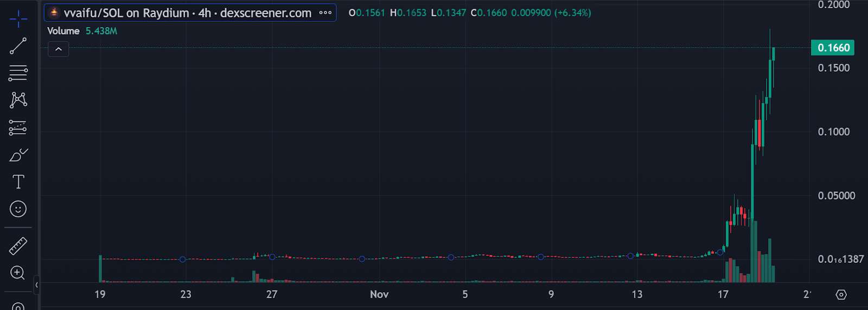
Task: Click the low price value L0.1347
Action: [449, 12]
